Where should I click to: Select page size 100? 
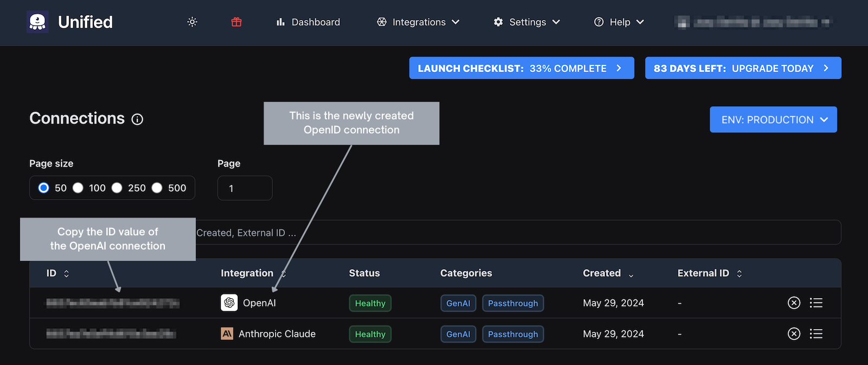78,188
